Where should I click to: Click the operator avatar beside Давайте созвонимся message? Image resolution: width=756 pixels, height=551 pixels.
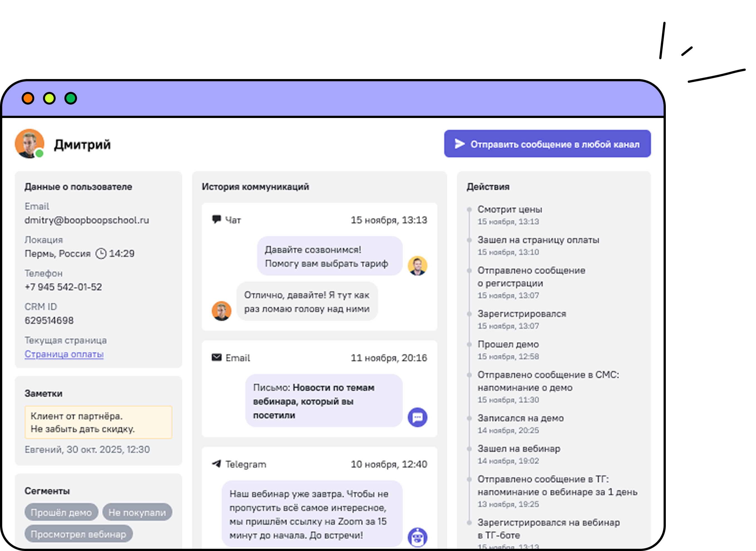click(417, 265)
